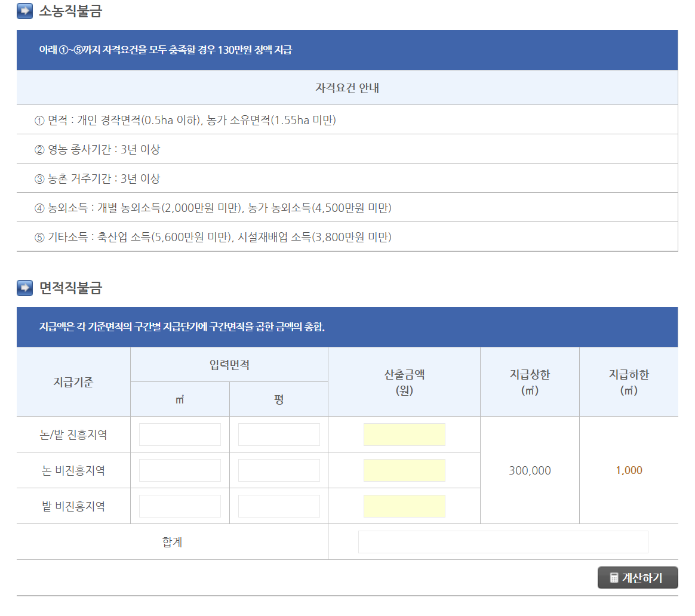Screen dimensions: 695x616
Task: Click the 평 input for 논 비진흥지역
Action: pos(278,470)
